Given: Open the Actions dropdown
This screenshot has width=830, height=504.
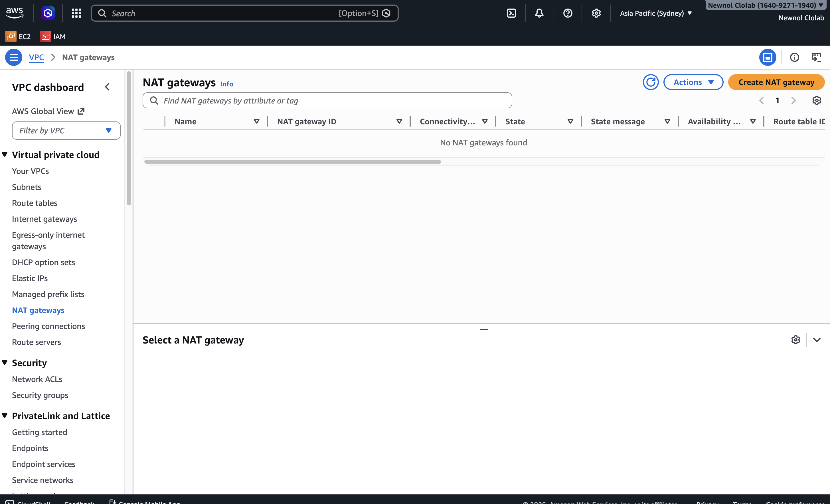Looking at the screenshot, I should [693, 82].
